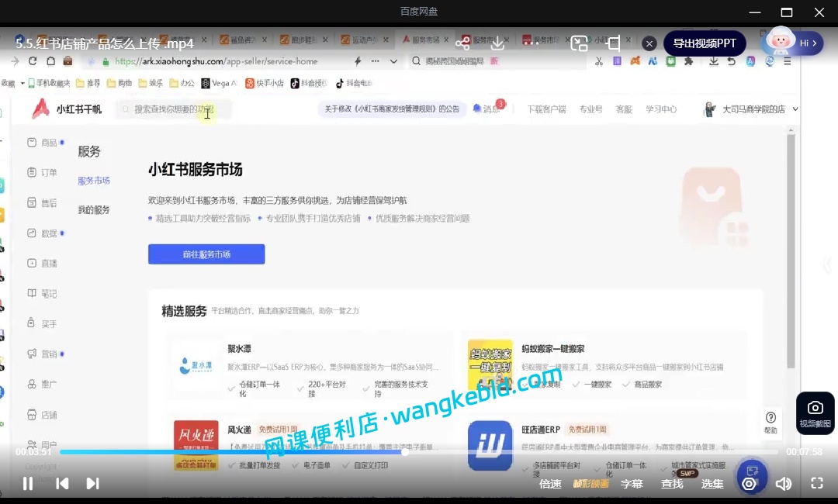Screen dimensions: 838x504
Task: Click the briefcase icon beside home
Action: [x=68, y=60]
